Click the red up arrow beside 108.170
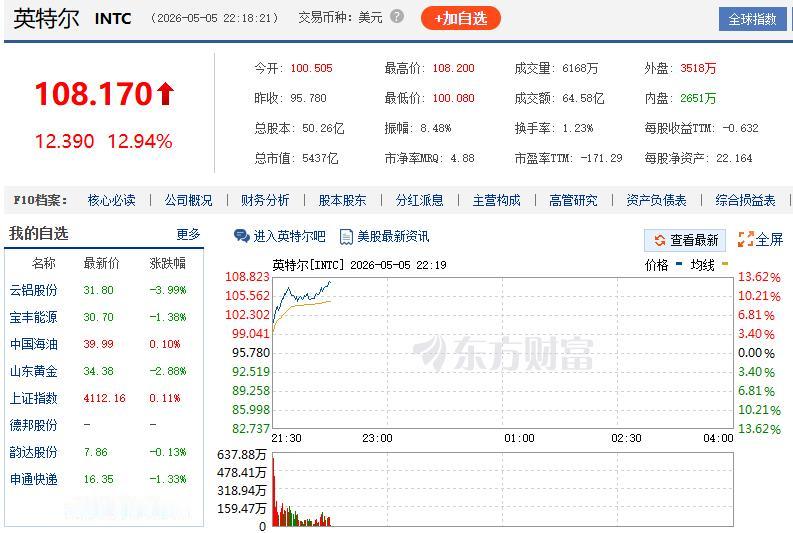Viewport: 793px width, 533px height. click(x=165, y=94)
